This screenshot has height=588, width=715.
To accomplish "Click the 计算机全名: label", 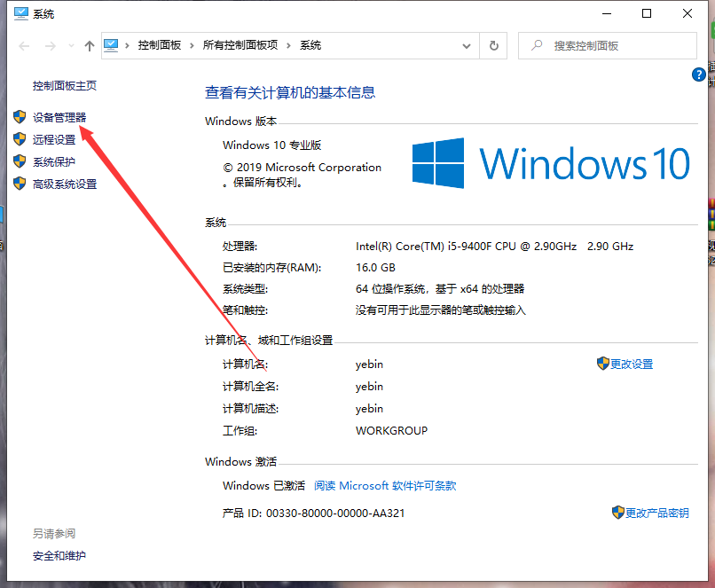I will [x=250, y=387].
